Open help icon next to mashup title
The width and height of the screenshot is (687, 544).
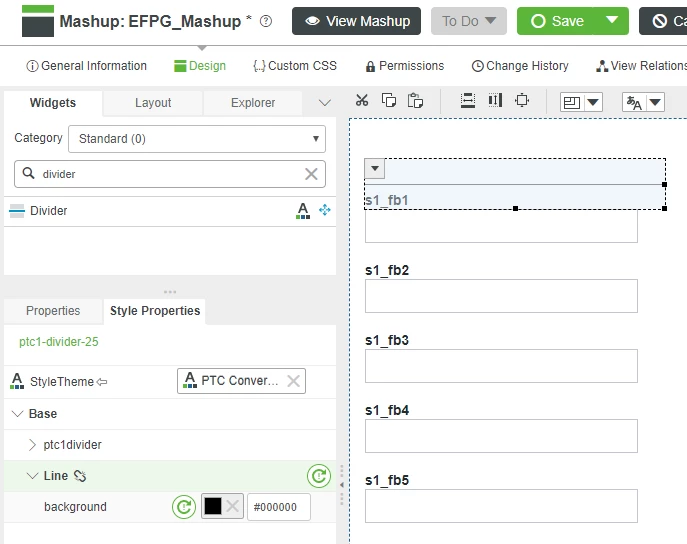[x=266, y=21]
